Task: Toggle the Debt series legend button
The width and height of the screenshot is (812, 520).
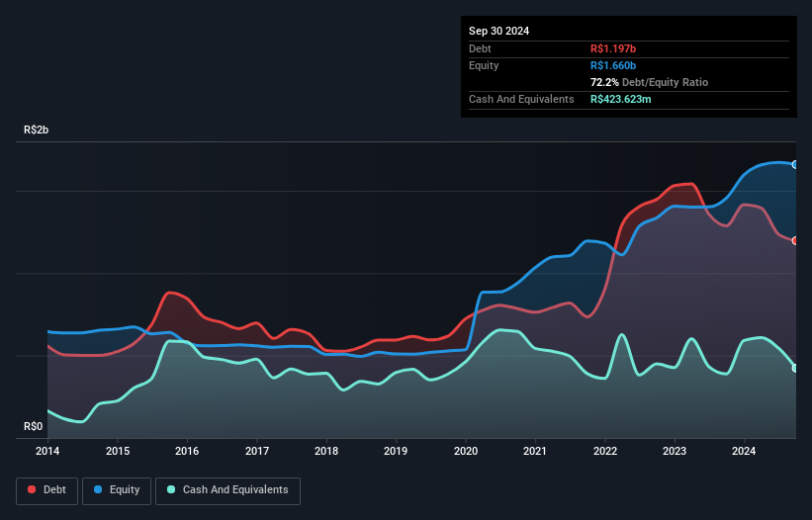Action: point(46,490)
